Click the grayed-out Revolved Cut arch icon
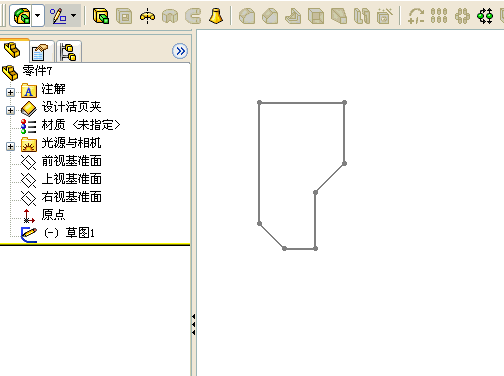 click(x=170, y=16)
